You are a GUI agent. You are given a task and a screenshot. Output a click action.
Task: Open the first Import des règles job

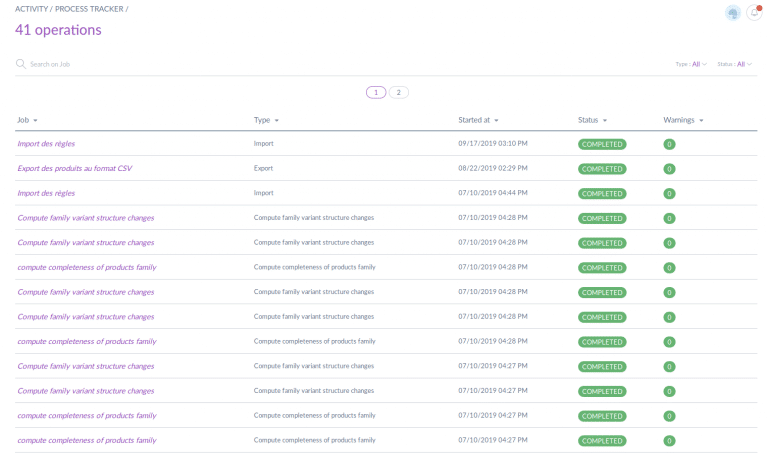coord(46,144)
